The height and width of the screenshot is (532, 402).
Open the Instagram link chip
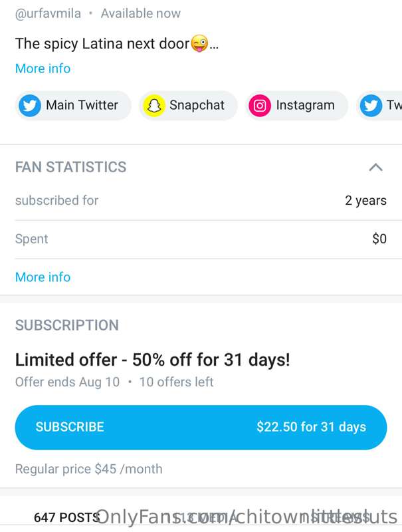(296, 106)
